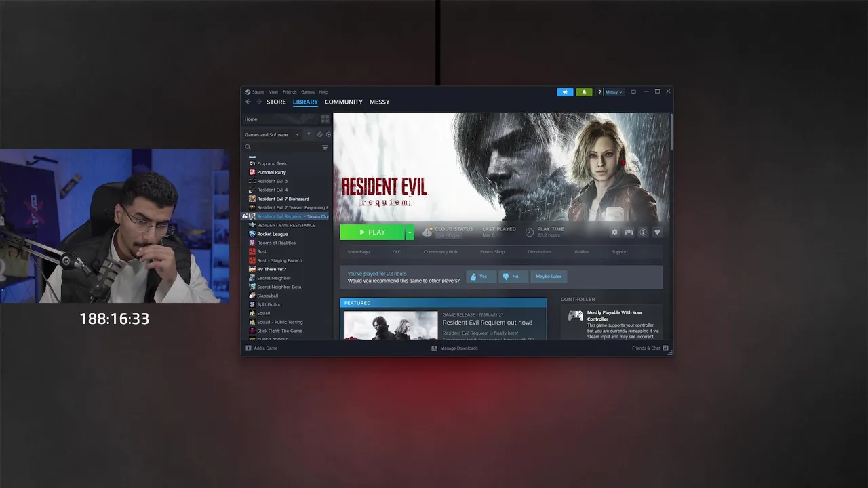Show game info circle icon
868x488 pixels.
click(643, 232)
